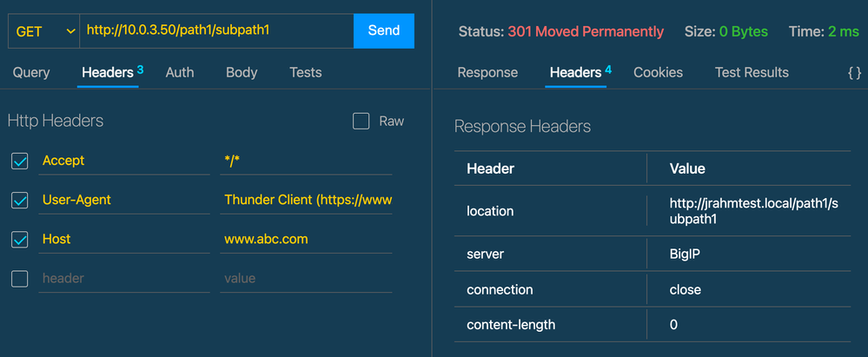Go to the Body tab

tap(242, 73)
